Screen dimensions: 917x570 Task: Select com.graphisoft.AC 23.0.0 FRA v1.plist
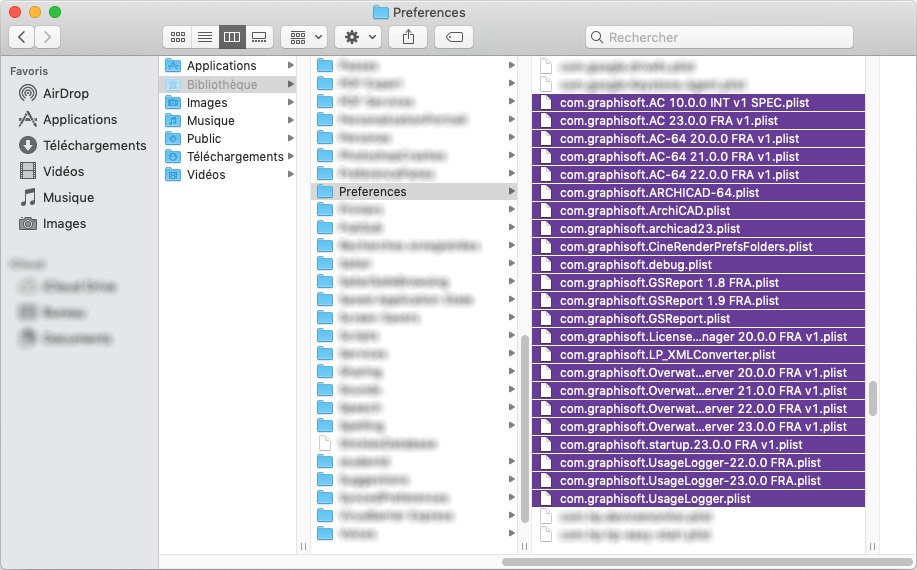(x=698, y=121)
